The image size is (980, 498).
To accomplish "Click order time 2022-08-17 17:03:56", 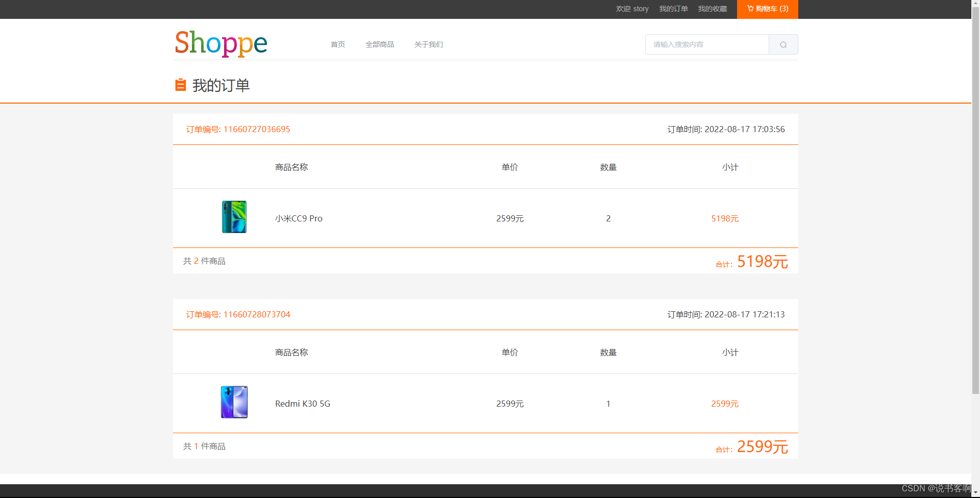I will click(x=726, y=130).
